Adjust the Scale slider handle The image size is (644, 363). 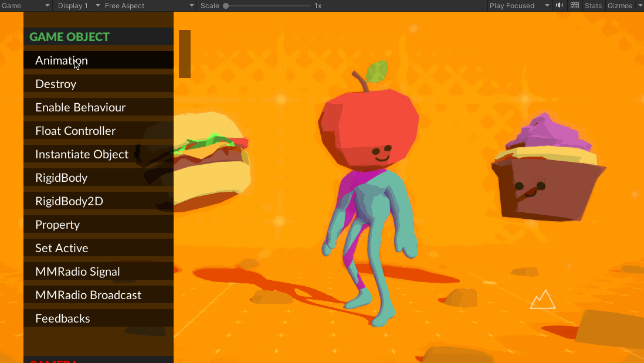click(226, 5)
